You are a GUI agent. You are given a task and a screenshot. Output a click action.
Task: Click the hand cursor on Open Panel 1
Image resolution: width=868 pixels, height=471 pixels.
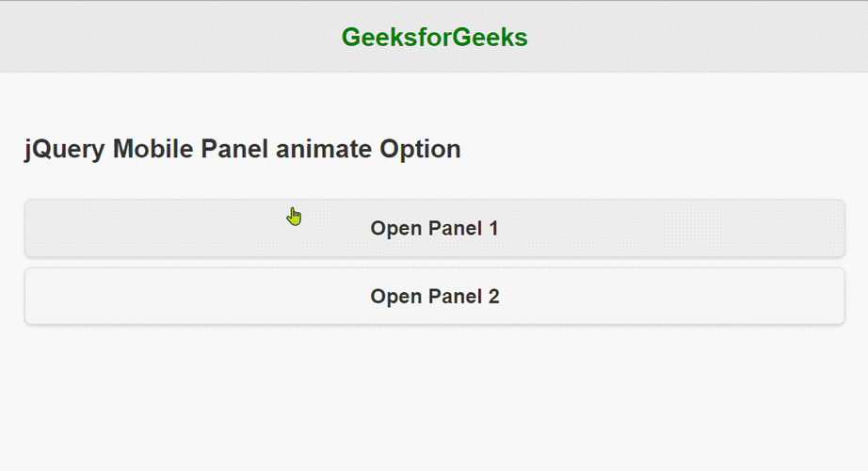294,217
